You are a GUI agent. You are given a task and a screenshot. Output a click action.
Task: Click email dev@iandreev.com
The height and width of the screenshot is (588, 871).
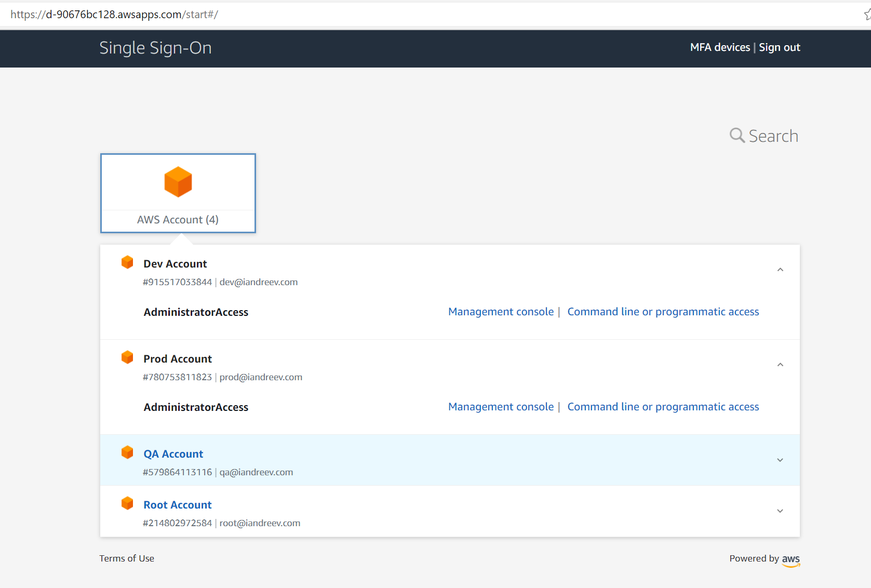259,282
